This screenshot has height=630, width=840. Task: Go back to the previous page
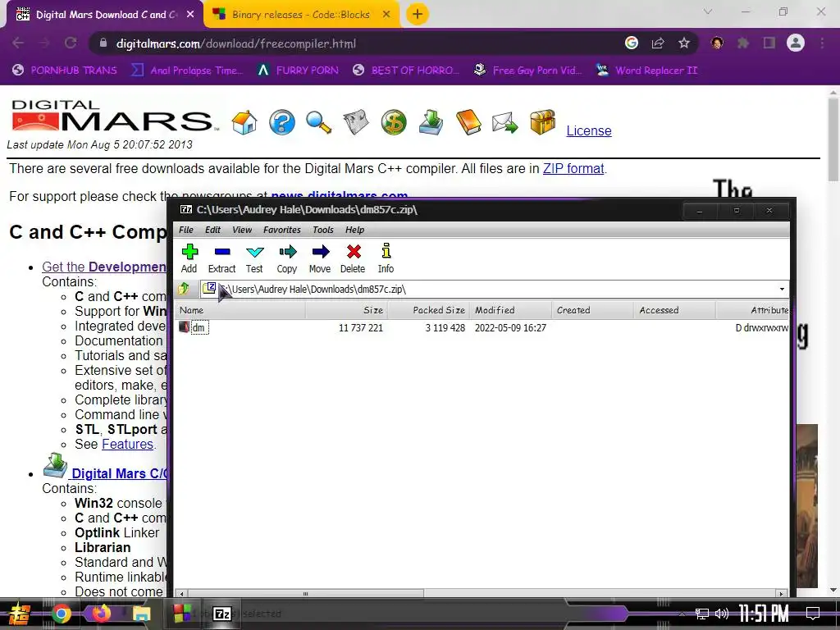click(18, 43)
